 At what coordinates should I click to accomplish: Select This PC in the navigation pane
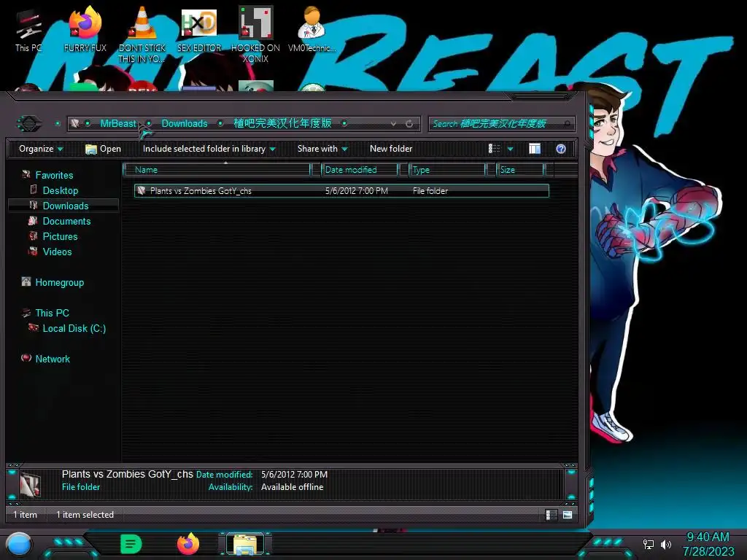[x=52, y=313]
